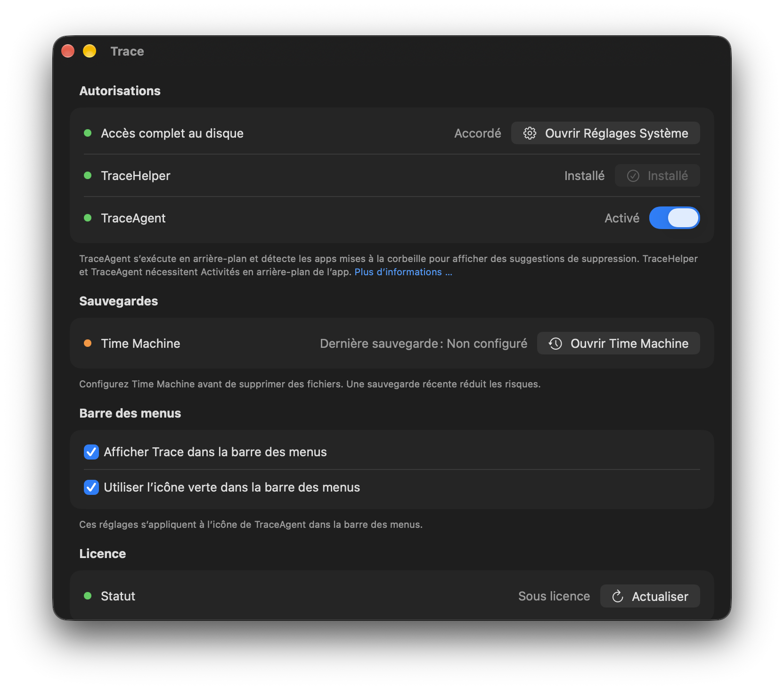Click the Configurez Time Machine hint text
The height and width of the screenshot is (690, 784).
click(310, 384)
